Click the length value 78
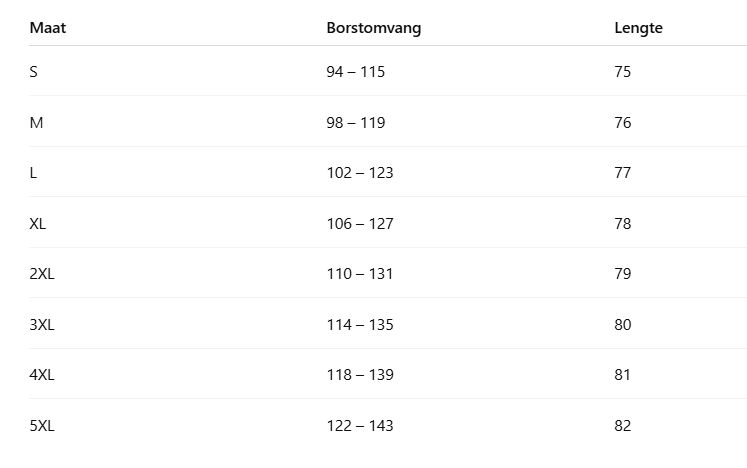The image size is (747, 468). [622, 223]
